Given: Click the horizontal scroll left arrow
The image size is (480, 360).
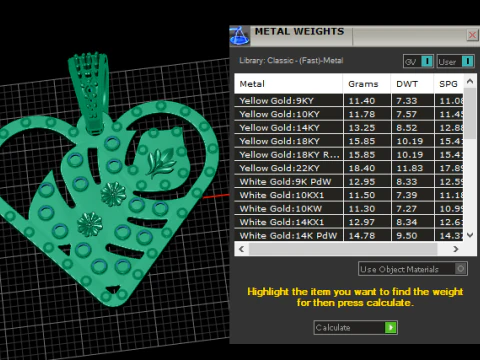Looking at the screenshot, I should point(242,249).
